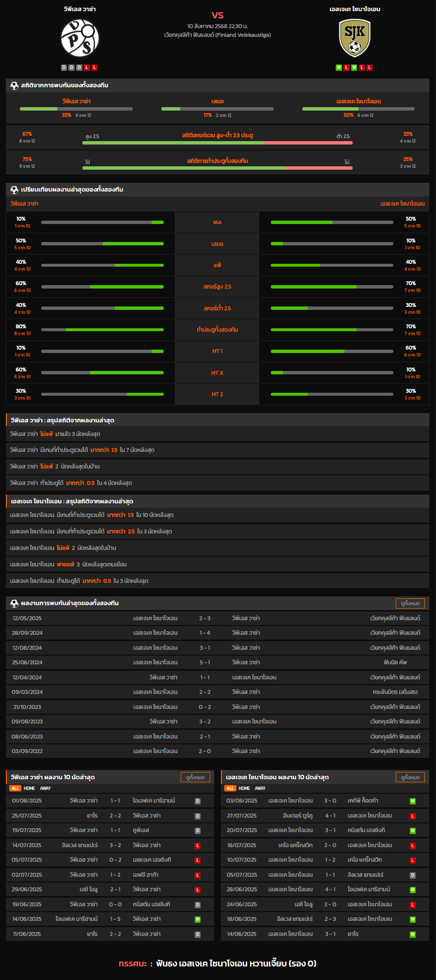Viewport: 436px width, 980px height.
Task: Click W badge on SJK 03/08/2025 row
Action: (x=413, y=801)
